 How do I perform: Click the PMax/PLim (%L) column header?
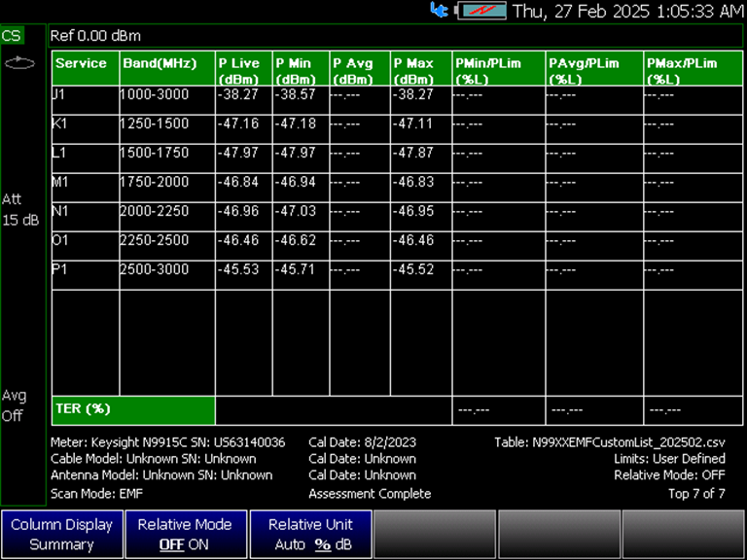(x=693, y=69)
